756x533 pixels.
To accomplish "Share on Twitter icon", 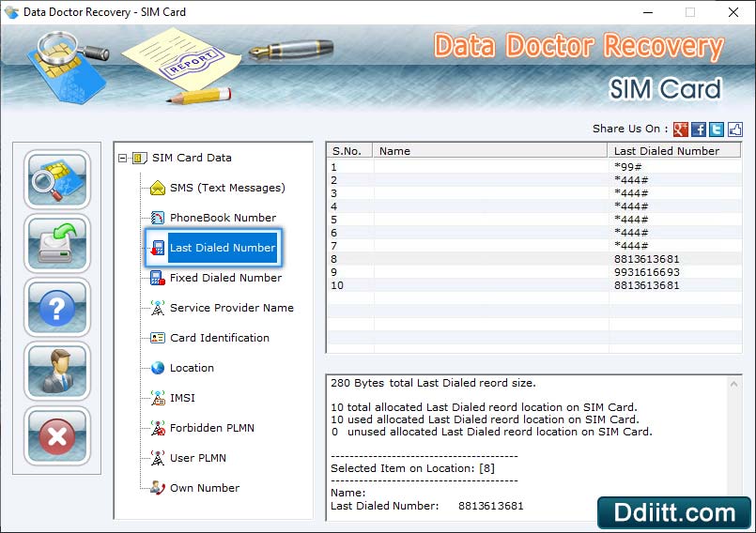I will pos(717,129).
